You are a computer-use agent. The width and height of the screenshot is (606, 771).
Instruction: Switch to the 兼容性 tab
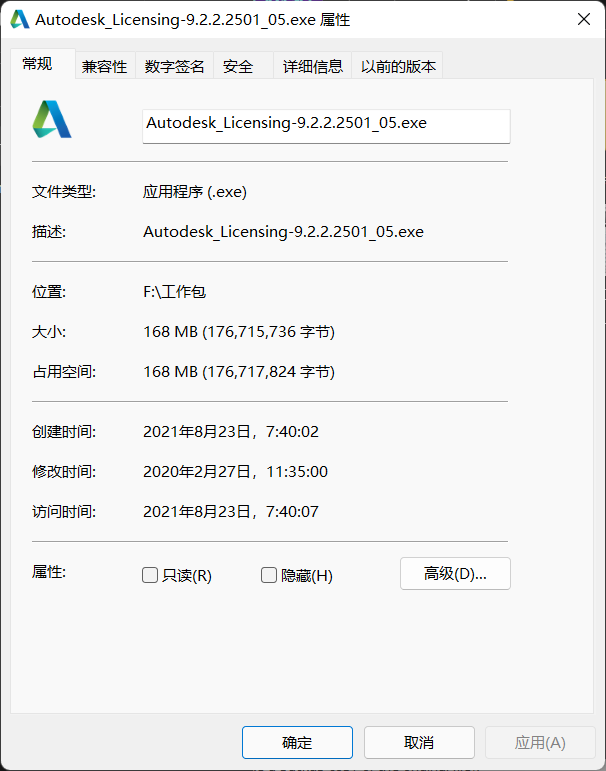pos(105,66)
